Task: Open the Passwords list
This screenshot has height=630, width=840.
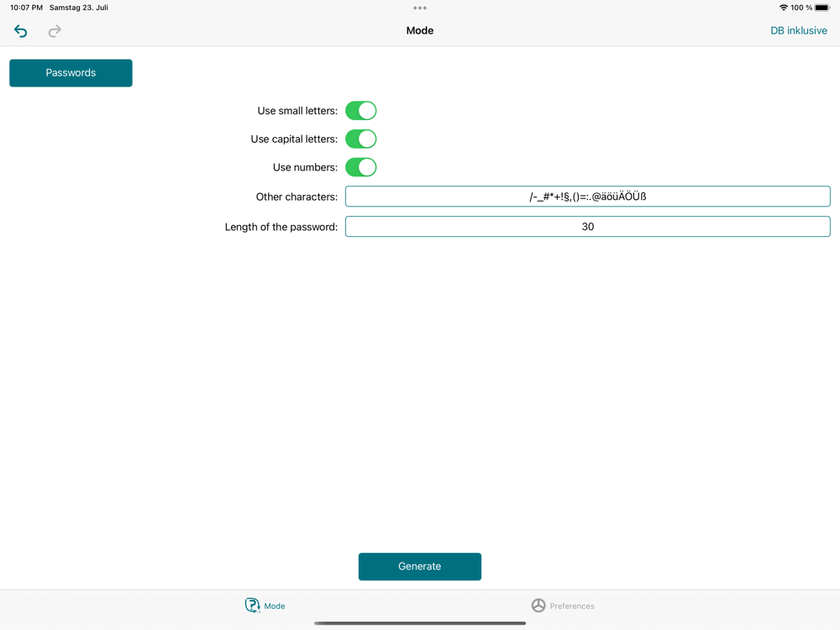Action: click(x=71, y=73)
